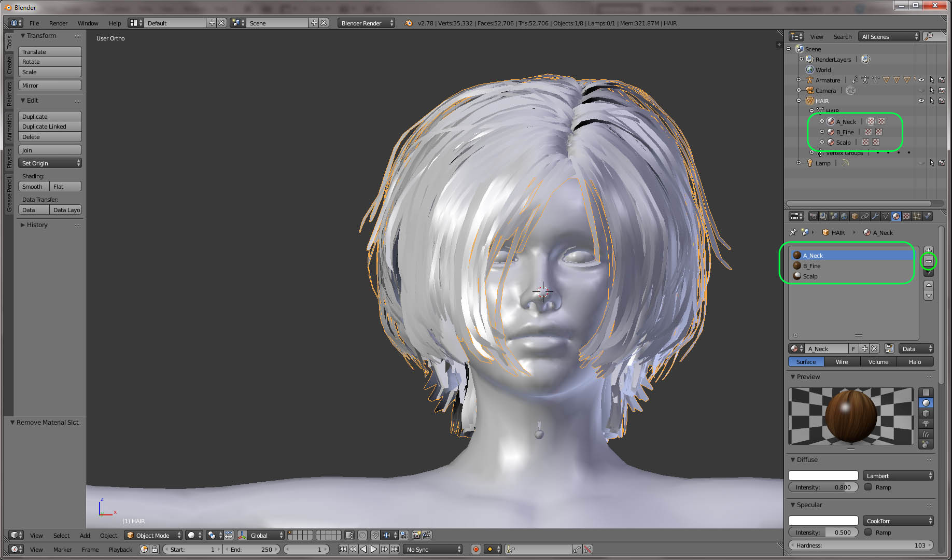Click the Camera object icon in outliner
The width and height of the screenshot is (952, 560).
pos(810,90)
